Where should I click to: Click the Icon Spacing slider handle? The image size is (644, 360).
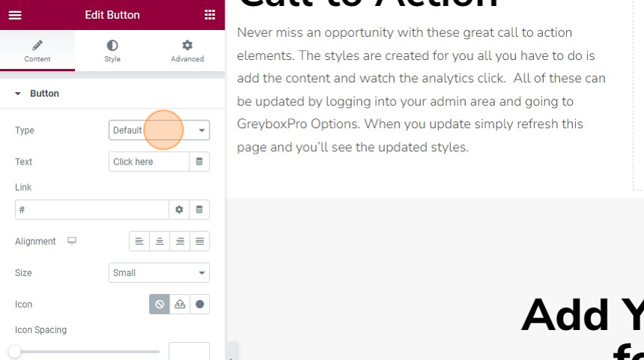click(15, 352)
